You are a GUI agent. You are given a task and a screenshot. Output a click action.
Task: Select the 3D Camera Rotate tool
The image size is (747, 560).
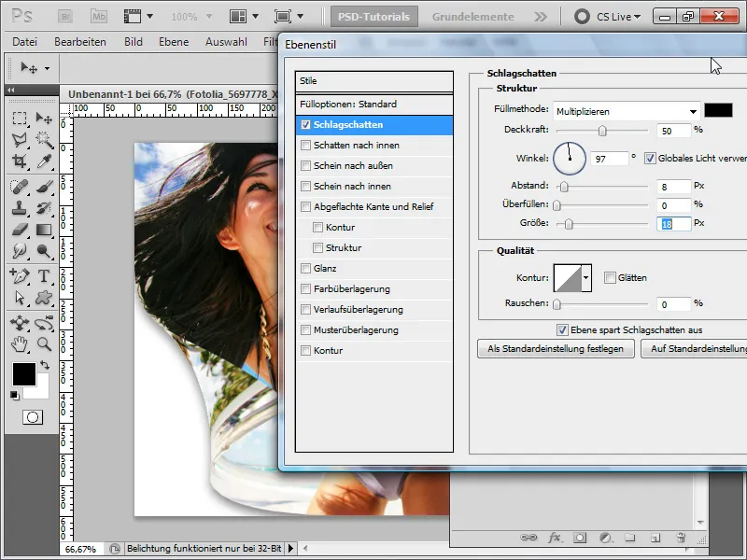(x=44, y=323)
